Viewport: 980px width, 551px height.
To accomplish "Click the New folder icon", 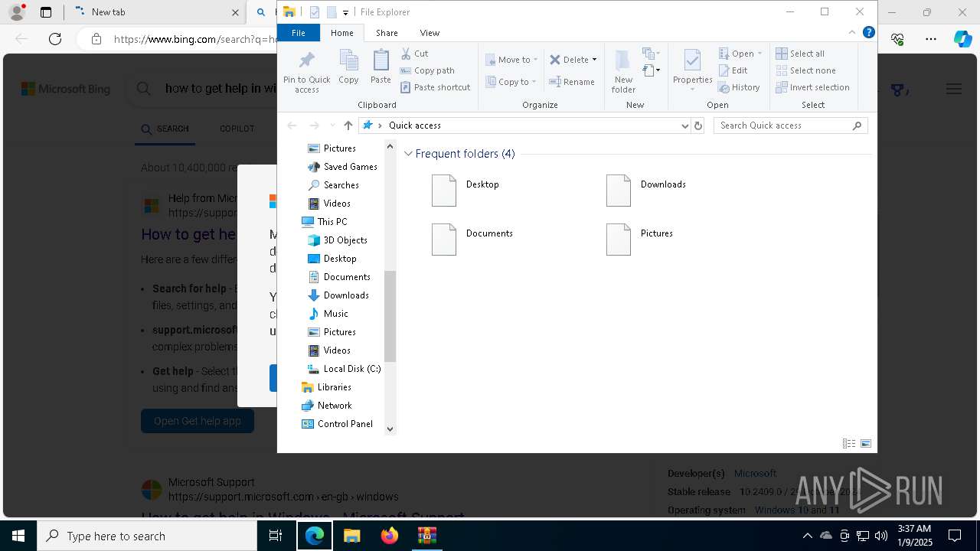I will point(623,71).
